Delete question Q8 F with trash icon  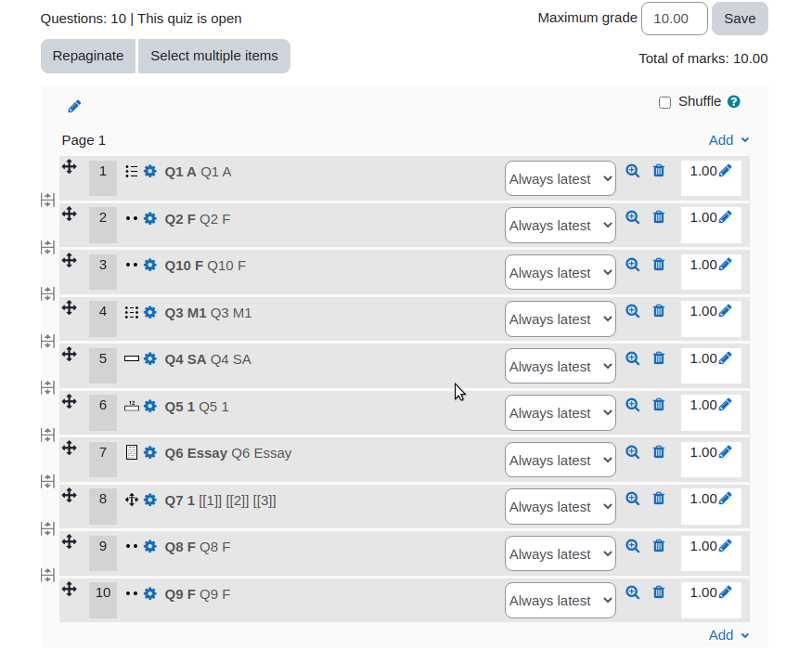click(x=659, y=546)
